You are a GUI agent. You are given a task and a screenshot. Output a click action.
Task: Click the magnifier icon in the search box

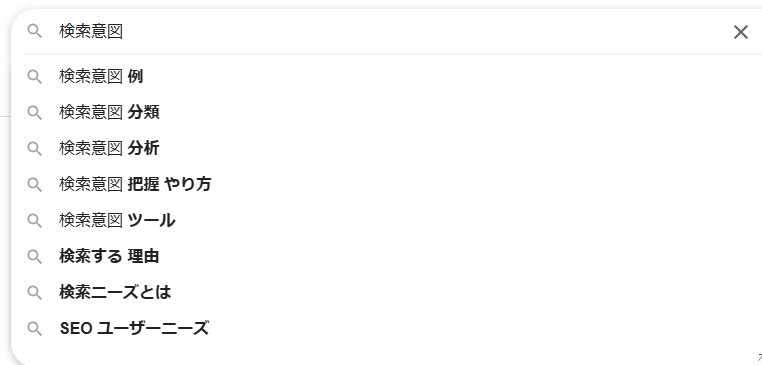(x=35, y=32)
